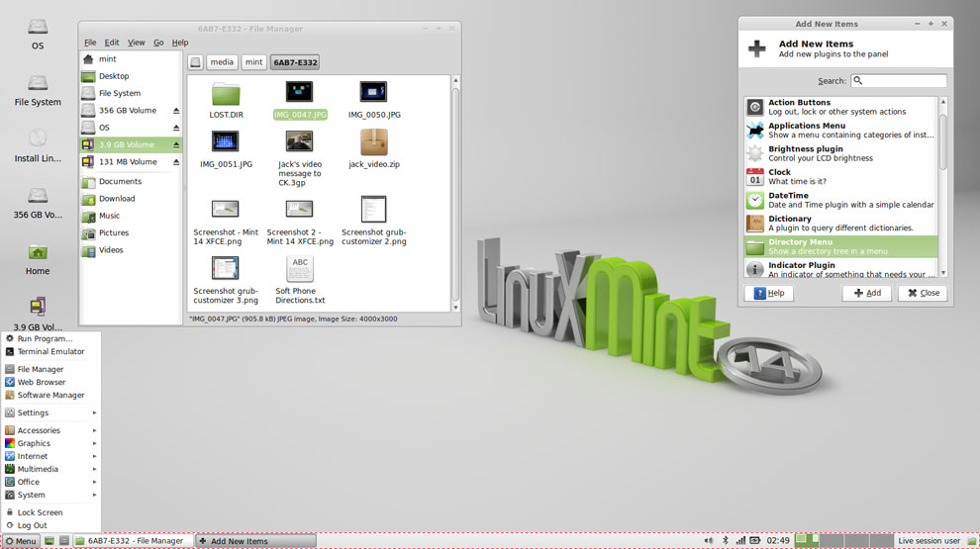Click the media path bar button
Screen dimensions: 980x549
pyautogui.click(x=222, y=62)
